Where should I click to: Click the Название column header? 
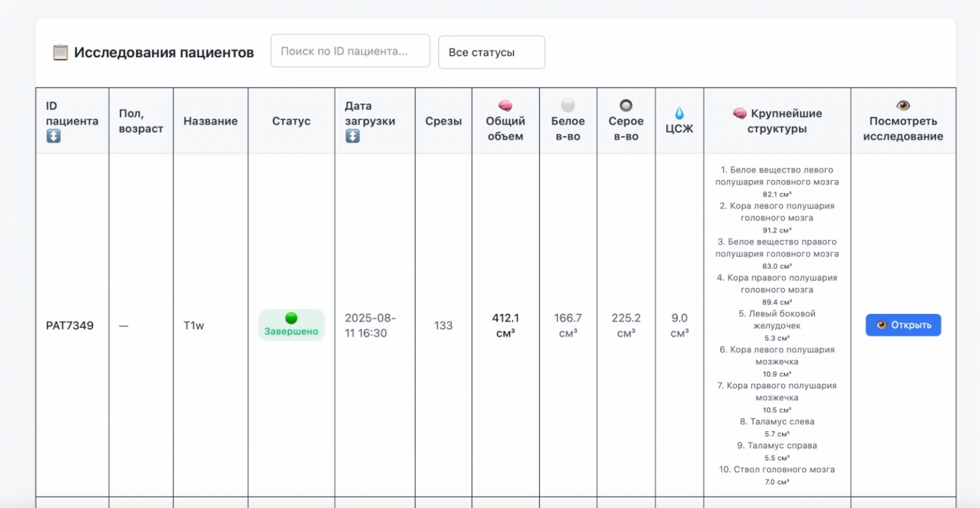pos(210,121)
